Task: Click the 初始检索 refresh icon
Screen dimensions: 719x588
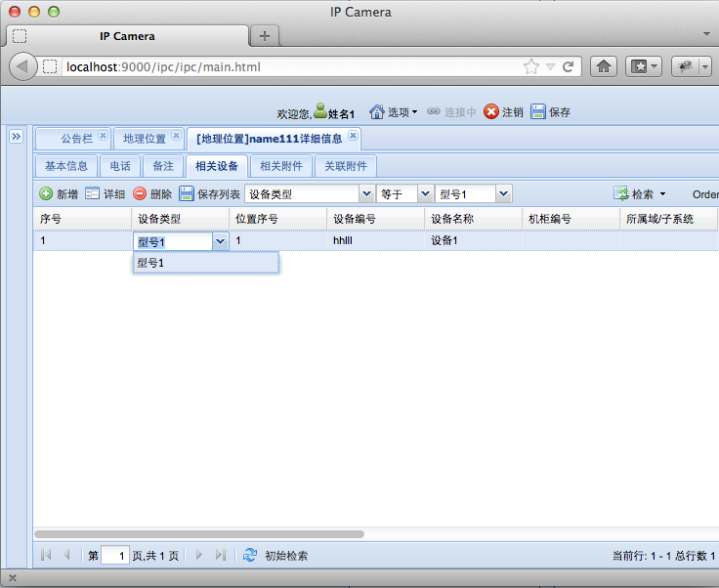Action: tap(250, 555)
